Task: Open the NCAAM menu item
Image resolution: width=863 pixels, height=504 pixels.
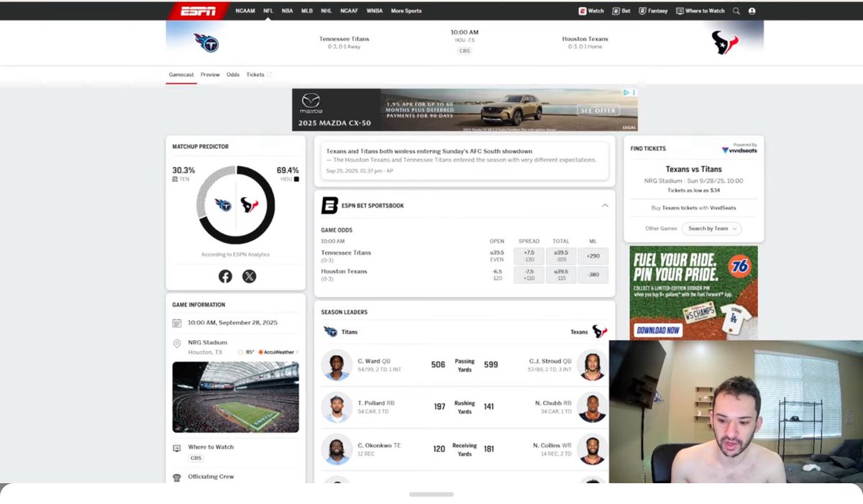Action: pos(245,11)
